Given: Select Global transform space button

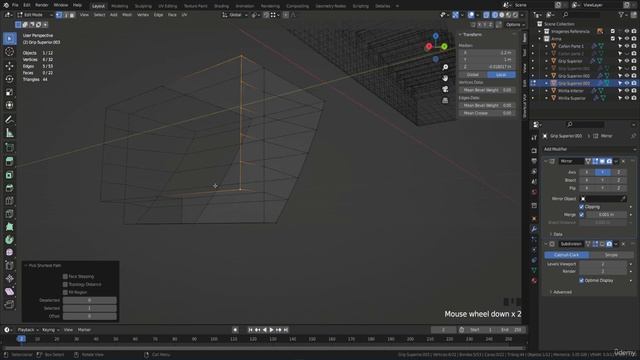Looking at the screenshot, I should click(x=473, y=75).
